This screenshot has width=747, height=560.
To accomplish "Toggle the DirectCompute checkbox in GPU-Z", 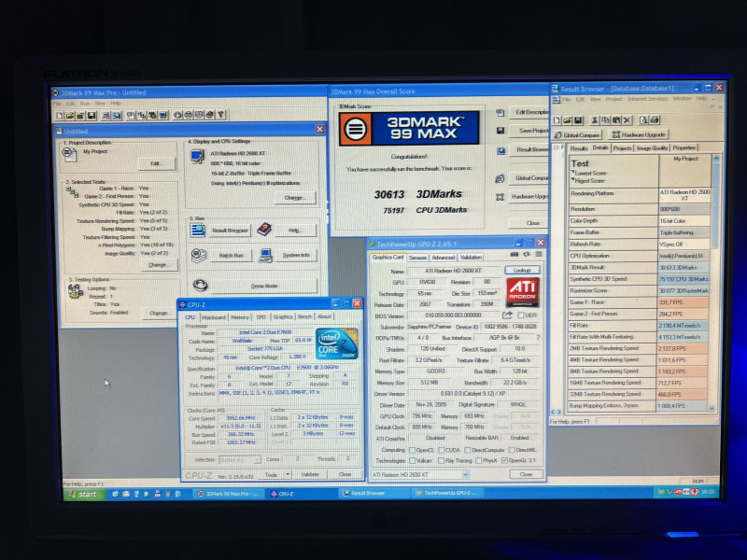I will click(x=468, y=450).
